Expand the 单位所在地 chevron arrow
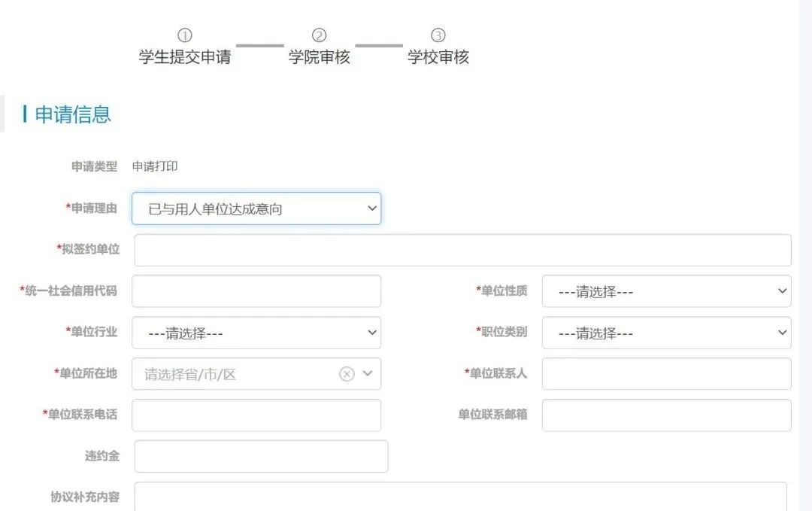Screen dimensions: 812x511 [x=368, y=374]
